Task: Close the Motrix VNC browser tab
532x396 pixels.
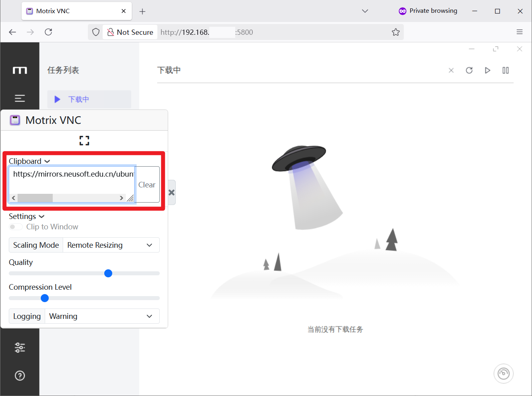Action: 124,11
